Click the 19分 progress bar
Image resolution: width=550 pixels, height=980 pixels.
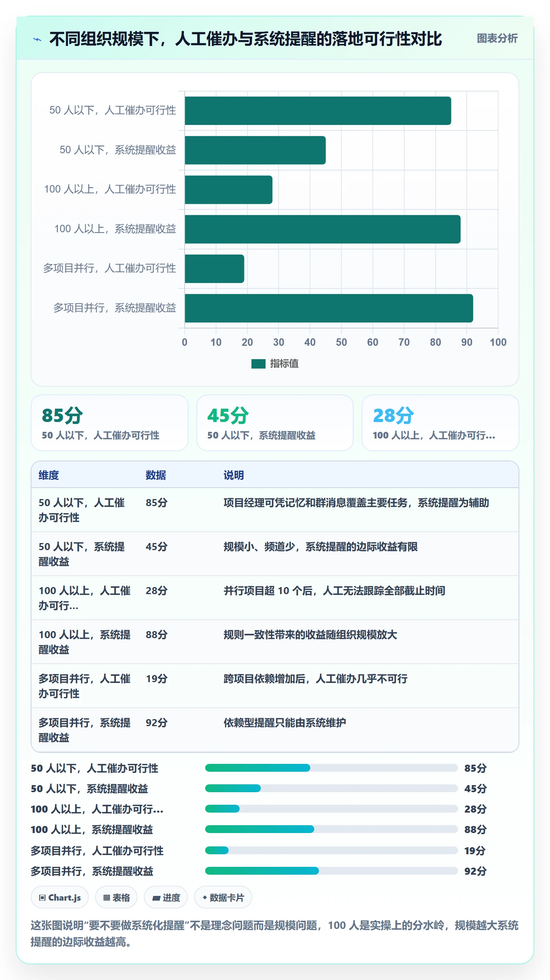(x=332, y=850)
